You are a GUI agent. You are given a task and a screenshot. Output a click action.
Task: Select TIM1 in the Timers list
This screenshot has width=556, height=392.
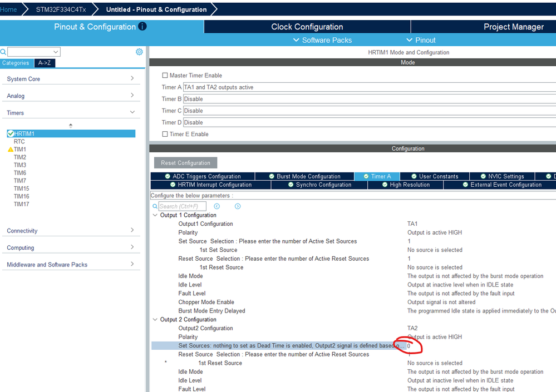pos(20,150)
